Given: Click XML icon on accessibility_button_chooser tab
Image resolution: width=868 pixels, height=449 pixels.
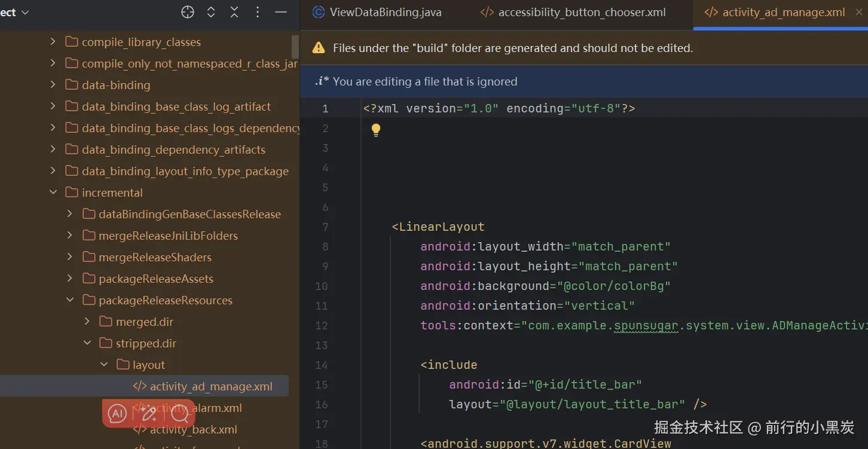Looking at the screenshot, I should tap(487, 12).
